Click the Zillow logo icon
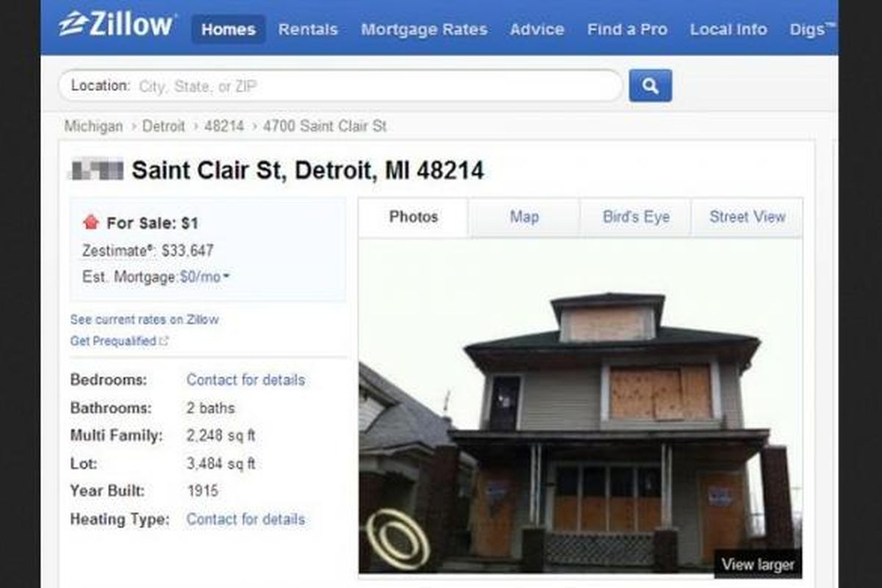This screenshot has width=882, height=588. [x=73, y=26]
